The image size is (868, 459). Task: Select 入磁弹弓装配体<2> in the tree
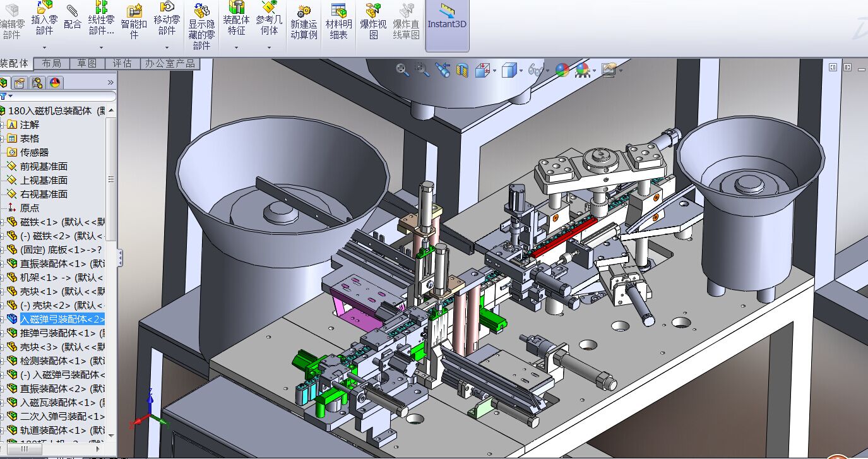pyautogui.click(x=62, y=319)
